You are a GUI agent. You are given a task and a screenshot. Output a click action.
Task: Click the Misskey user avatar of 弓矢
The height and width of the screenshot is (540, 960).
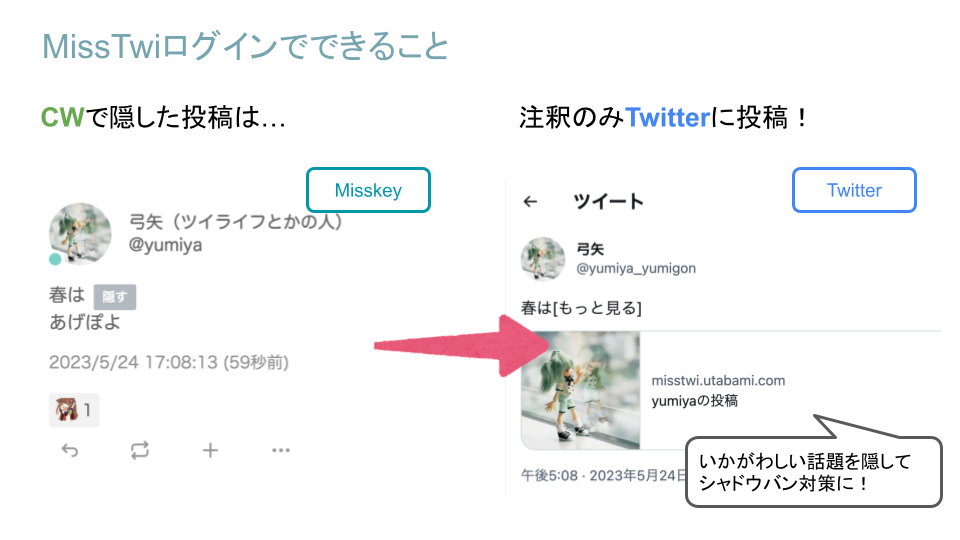tap(80, 233)
